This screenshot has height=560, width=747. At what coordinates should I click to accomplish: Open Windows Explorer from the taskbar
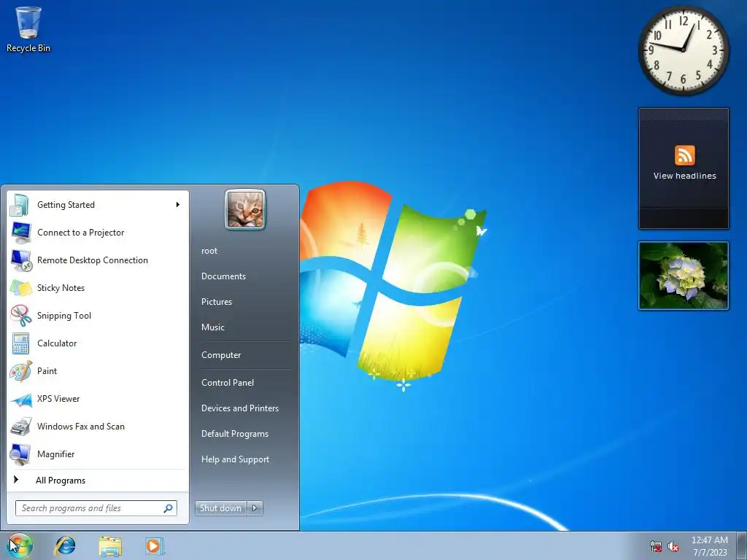(x=110, y=545)
